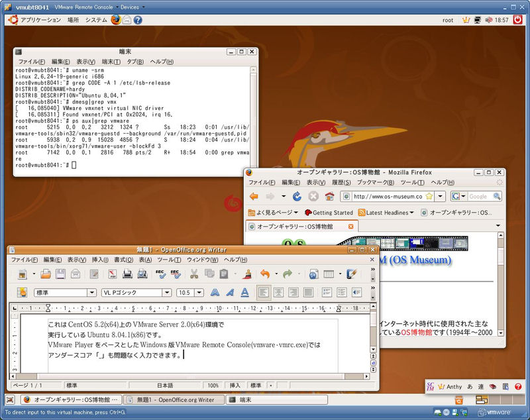Launch Firefox from the top GNOME panel
Screen dimensions: 530x420
(115, 20)
